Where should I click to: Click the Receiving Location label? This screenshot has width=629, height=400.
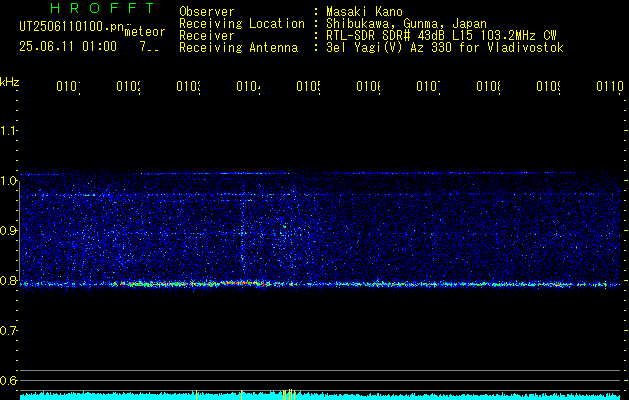pos(242,24)
